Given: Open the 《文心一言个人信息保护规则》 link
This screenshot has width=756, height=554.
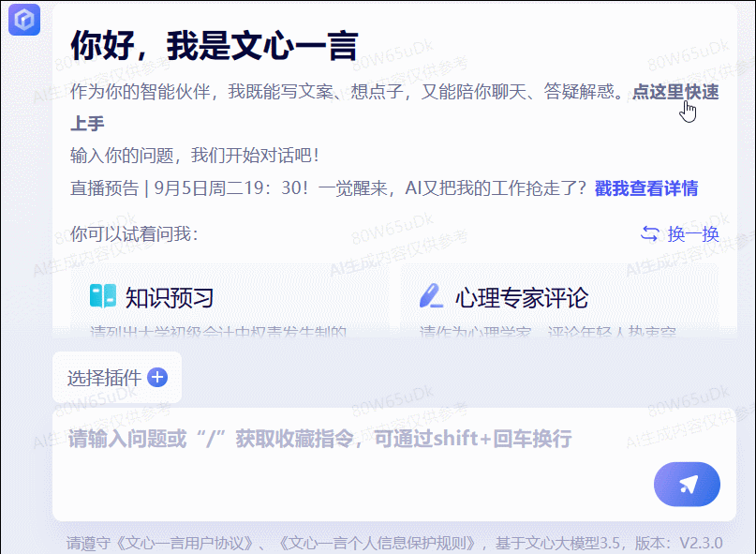Looking at the screenshot, I should coord(377,544).
